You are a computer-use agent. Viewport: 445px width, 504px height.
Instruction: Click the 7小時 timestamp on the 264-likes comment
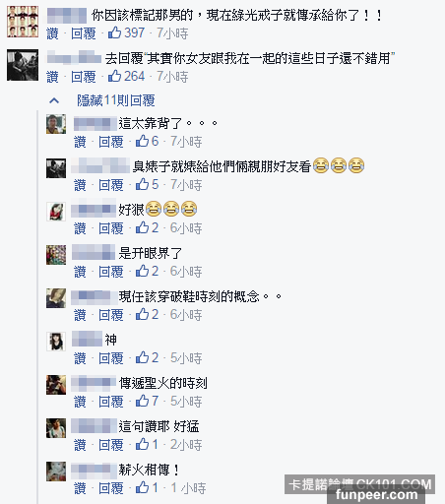click(172, 77)
